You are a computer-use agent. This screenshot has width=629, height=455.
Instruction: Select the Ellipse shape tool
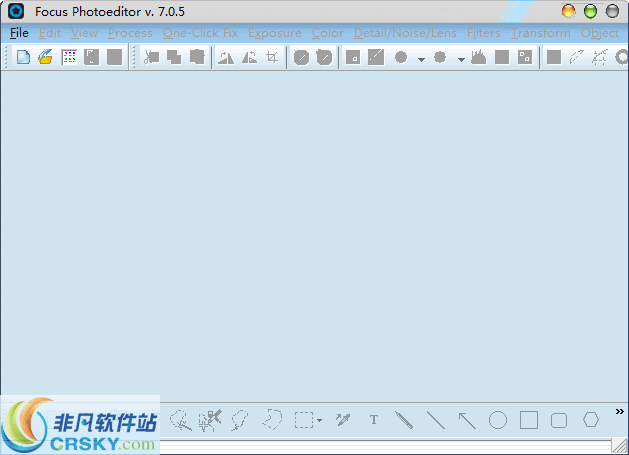(x=497, y=420)
